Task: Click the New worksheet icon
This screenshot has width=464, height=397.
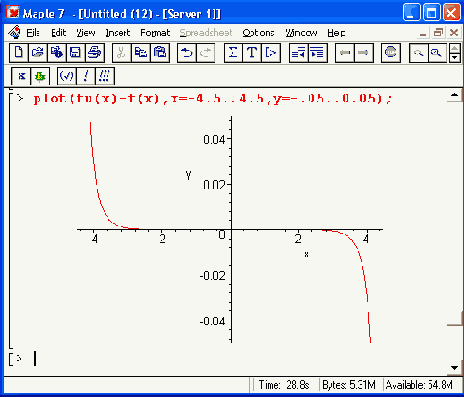Action: click(x=19, y=53)
